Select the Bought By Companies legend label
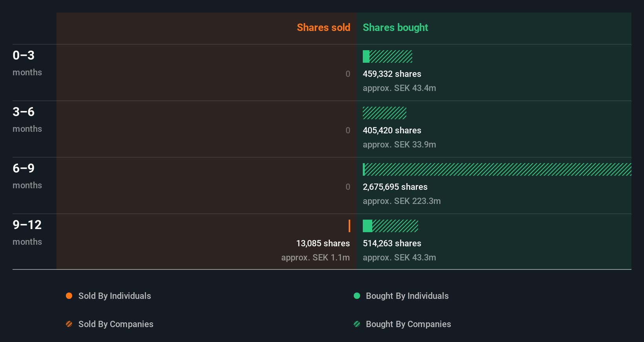The image size is (644, 342). (408, 324)
